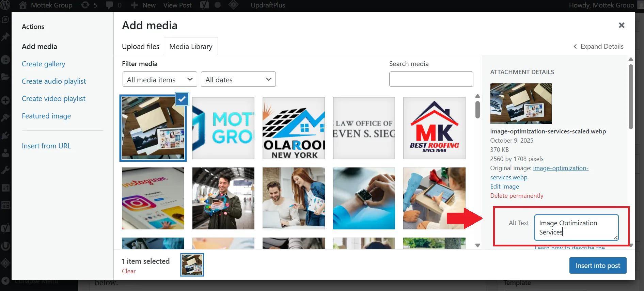
Task: Open the Yoast SEO icon in the sidebar
Action: point(5,228)
